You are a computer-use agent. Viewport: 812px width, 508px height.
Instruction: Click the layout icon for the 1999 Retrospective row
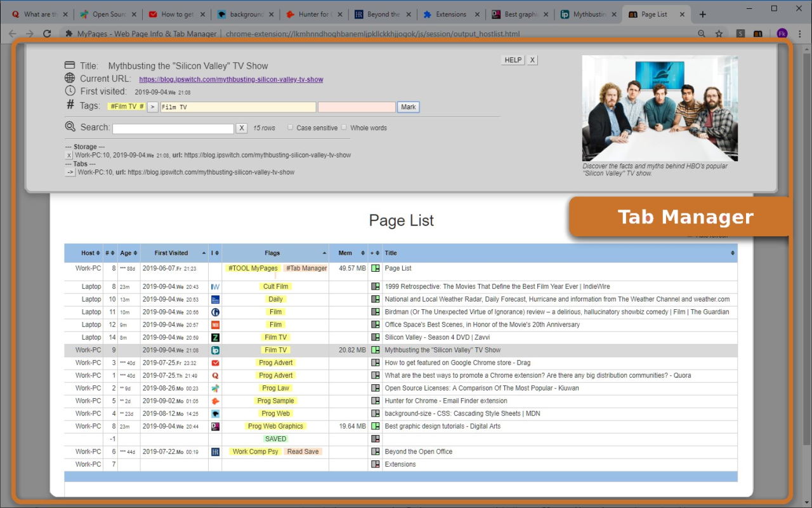[x=375, y=286]
